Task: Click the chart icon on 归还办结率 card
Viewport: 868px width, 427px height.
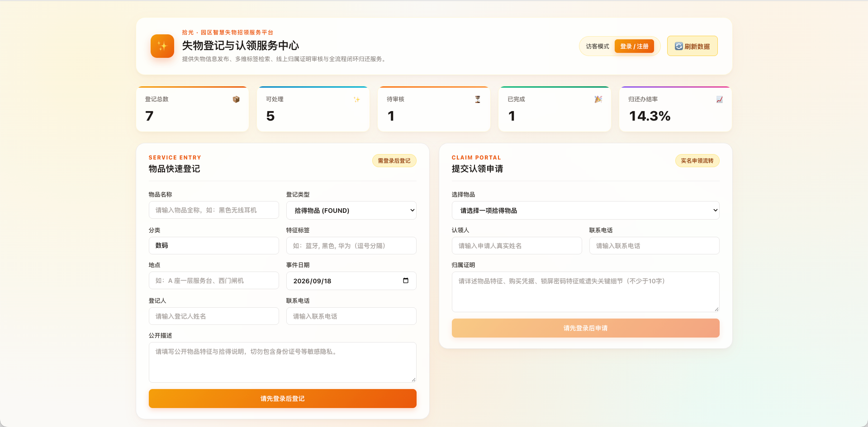Action: [x=719, y=99]
